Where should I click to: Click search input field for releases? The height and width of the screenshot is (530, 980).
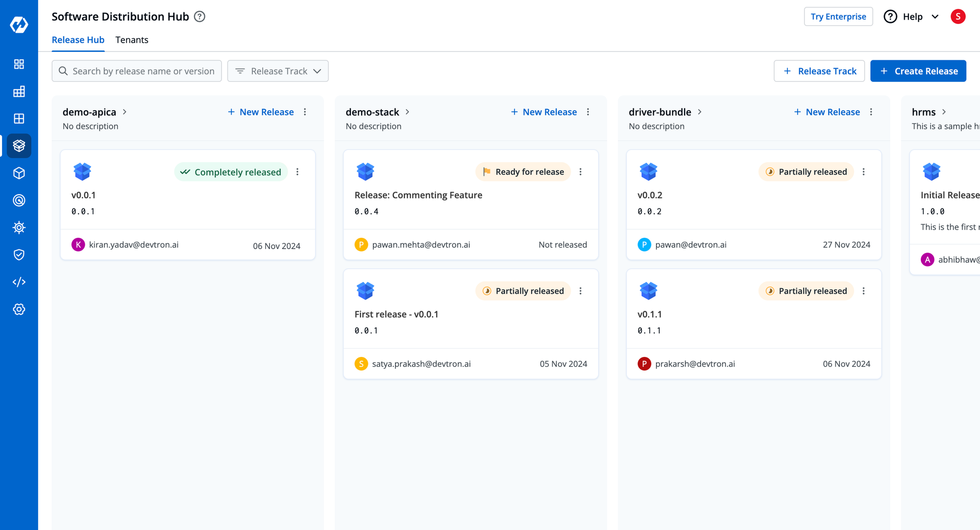(136, 71)
